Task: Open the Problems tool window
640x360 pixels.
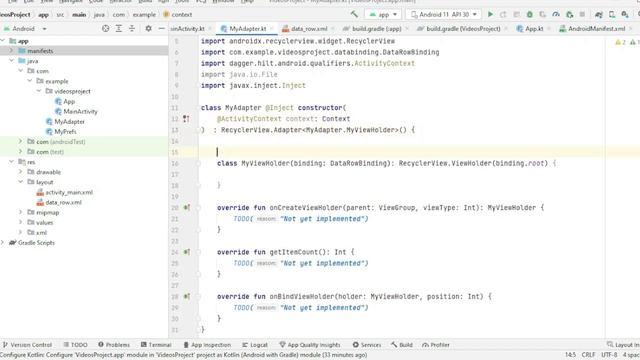Action: coord(114,345)
